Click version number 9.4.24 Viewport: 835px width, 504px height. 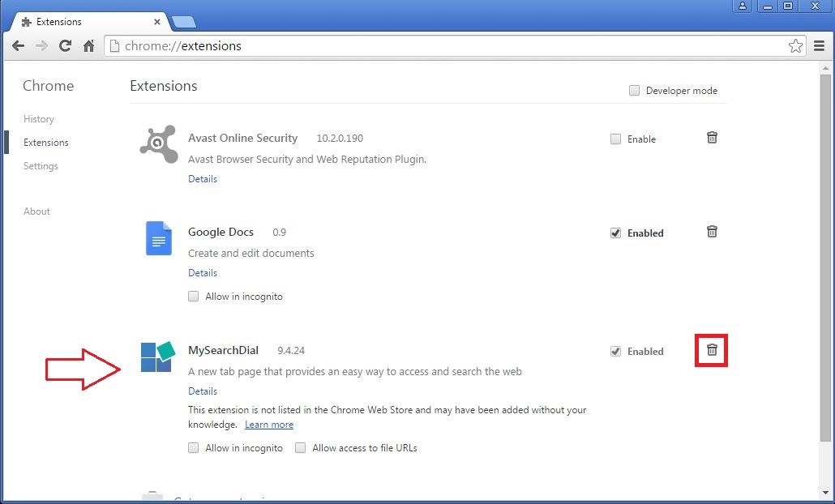(x=291, y=351)
